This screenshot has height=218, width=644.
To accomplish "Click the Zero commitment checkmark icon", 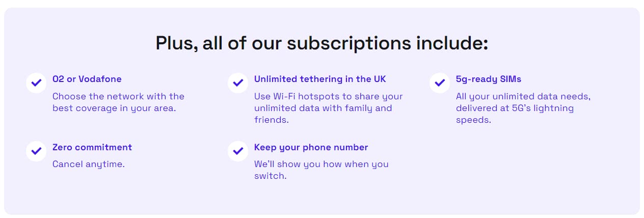I will [36, 151].
